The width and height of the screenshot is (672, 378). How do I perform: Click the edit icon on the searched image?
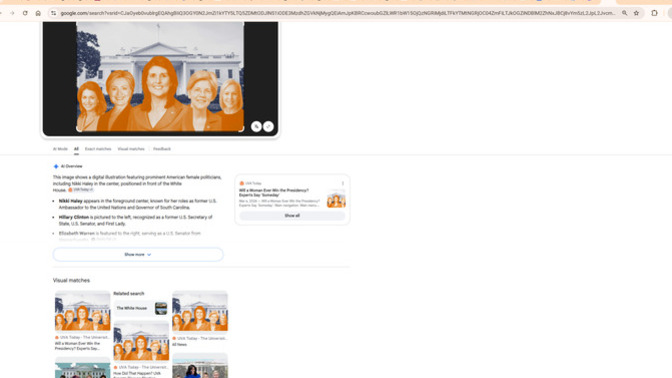[x=256, y=126]
